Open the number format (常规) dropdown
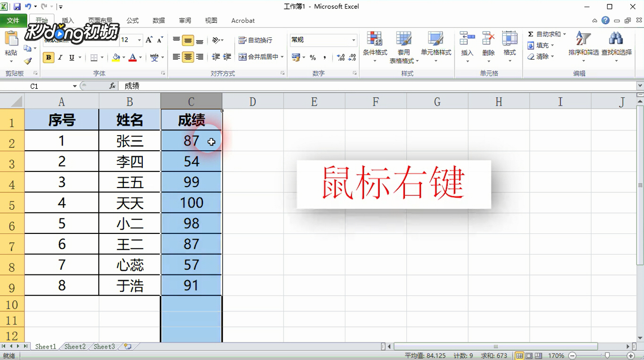 point(353,40)
